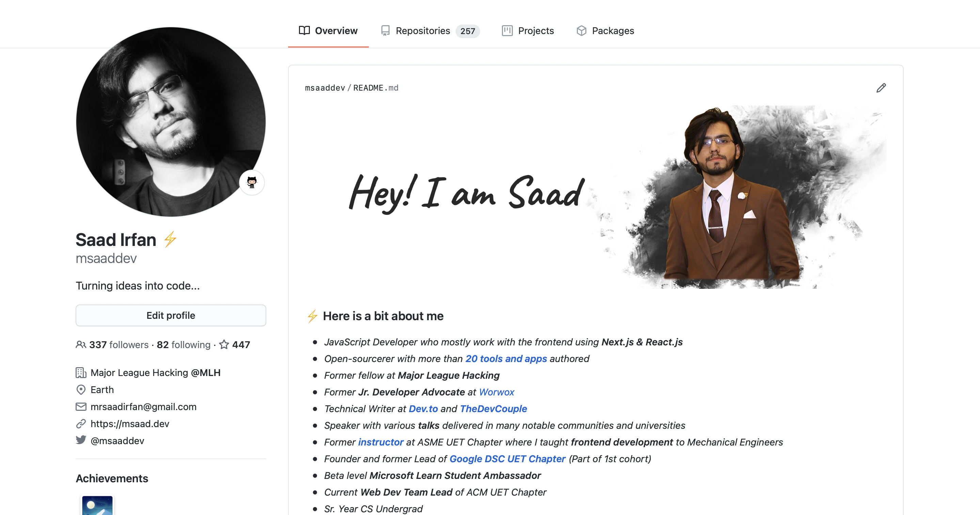Click the followers people icon

point(81,344)
